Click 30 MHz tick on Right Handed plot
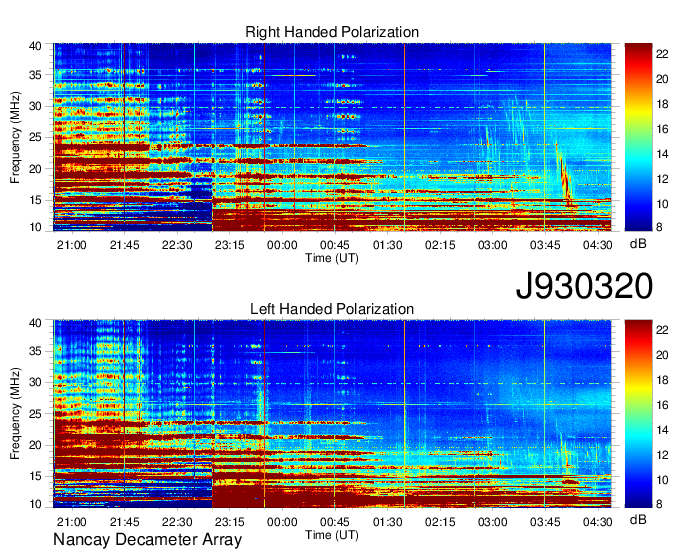Screen dimensions: 680x552 click(35, 106)
